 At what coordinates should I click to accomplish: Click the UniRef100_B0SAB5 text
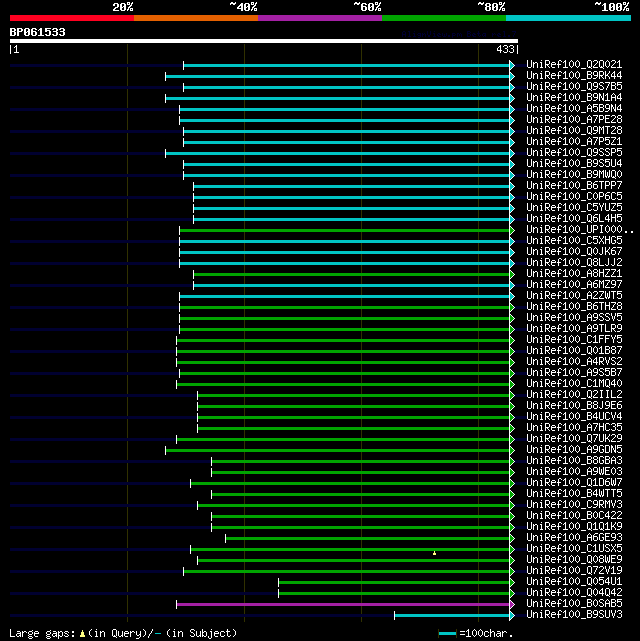point(574,603)
